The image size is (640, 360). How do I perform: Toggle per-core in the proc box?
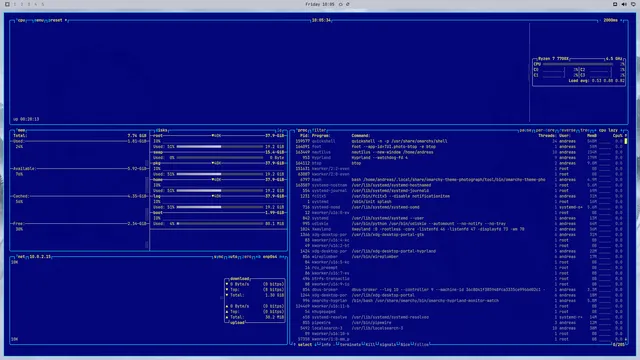coord(545,130)
